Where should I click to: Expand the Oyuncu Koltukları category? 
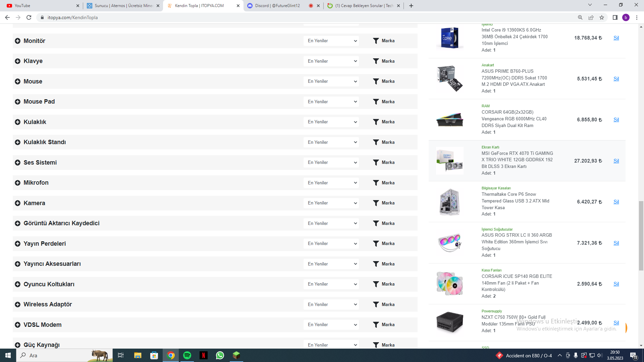pos(17,284)
